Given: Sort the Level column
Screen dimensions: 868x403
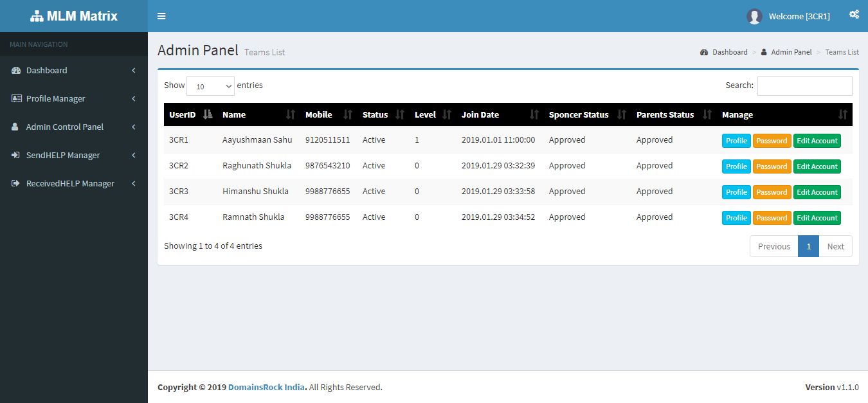Looking at the screenshot, I should 447,114.
